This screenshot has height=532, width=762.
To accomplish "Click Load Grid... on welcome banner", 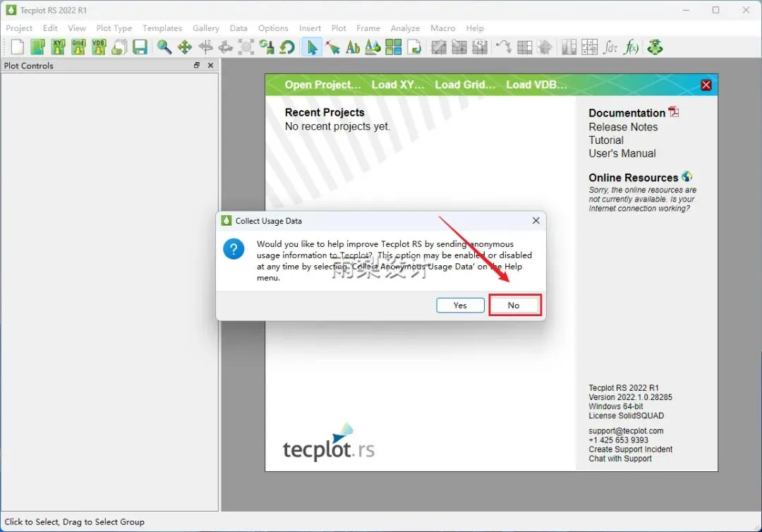I will (x=465, y=85).
